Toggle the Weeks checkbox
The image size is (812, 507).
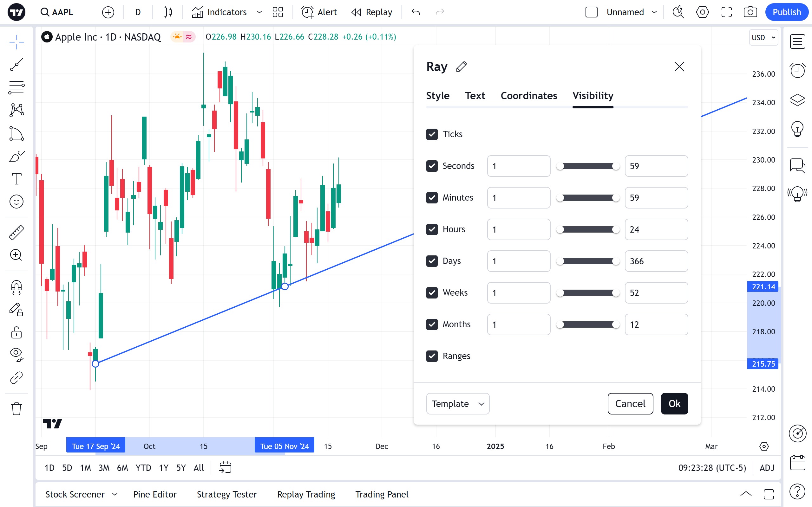[x=432, y=293]
